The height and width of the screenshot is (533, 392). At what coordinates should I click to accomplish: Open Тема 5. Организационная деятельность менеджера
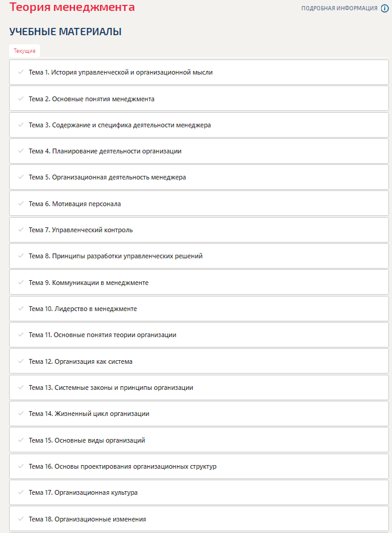click(x=199, y=177)
